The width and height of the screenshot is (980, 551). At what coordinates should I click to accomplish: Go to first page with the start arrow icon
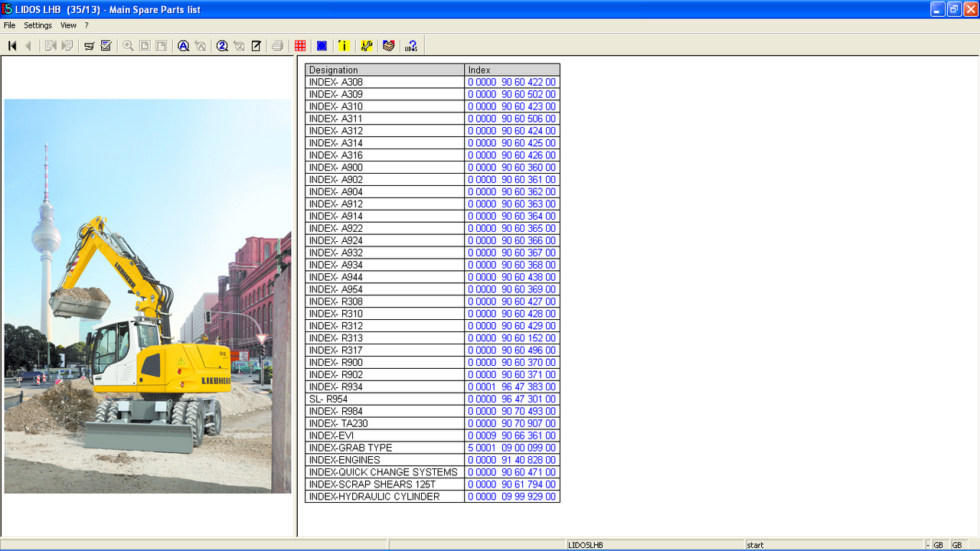[x=12, y=46]
